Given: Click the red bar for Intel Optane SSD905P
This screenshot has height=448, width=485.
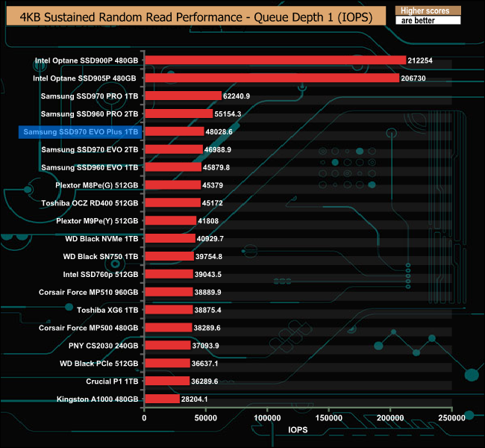Looking at the screenshot, I should 272,78.
